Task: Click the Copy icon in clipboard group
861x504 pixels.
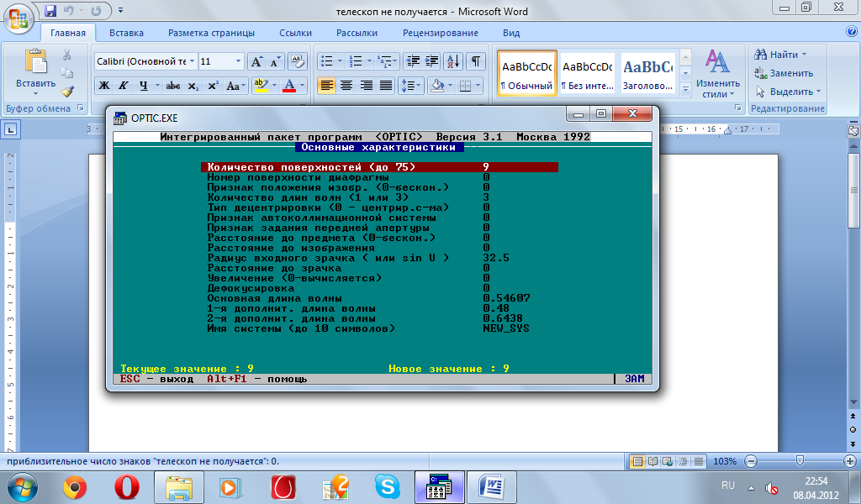Action: click(x=67, y=73)
